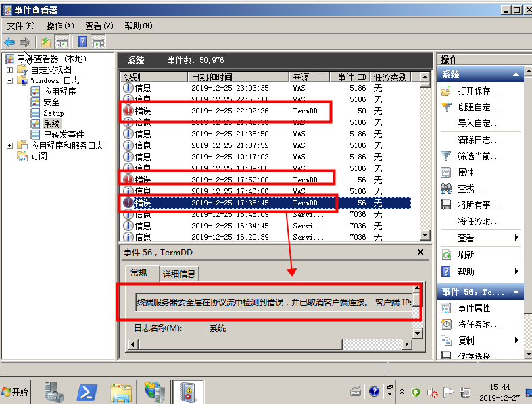The width and height of the screenshot is (532, 404).
Task: Expand the 应用程序和服务日志 node
Action: (x=10, y=145)
